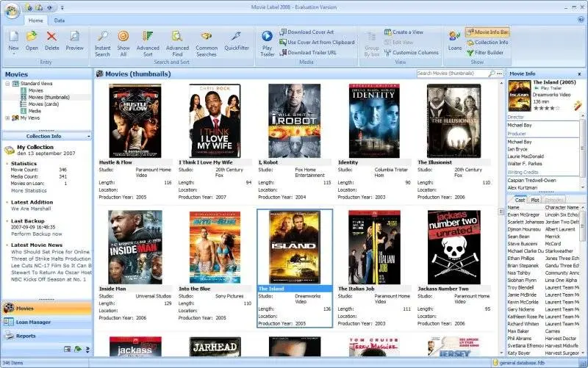588x368 pixels.
Task: Click the Search Movies (thumbnails) field
Action: click(x=452, y=73)
